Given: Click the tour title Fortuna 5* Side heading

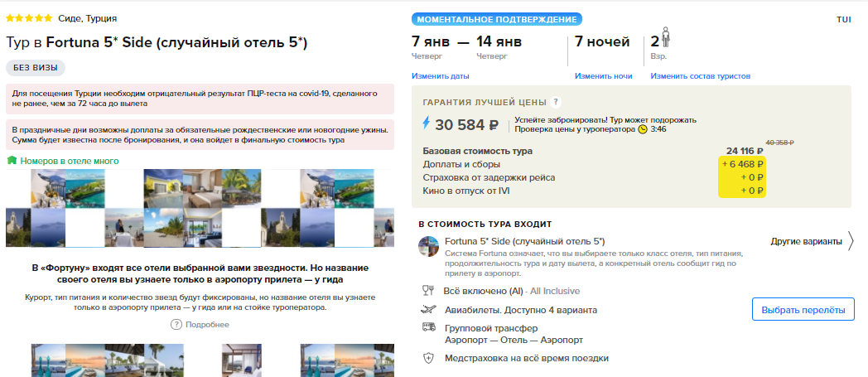Looking at the screenshot, I should 157,43.
